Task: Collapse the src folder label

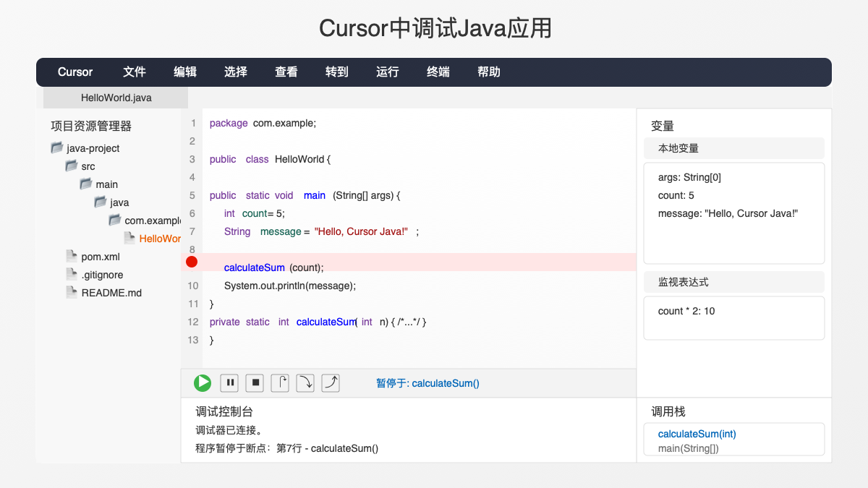Action: 88,166
